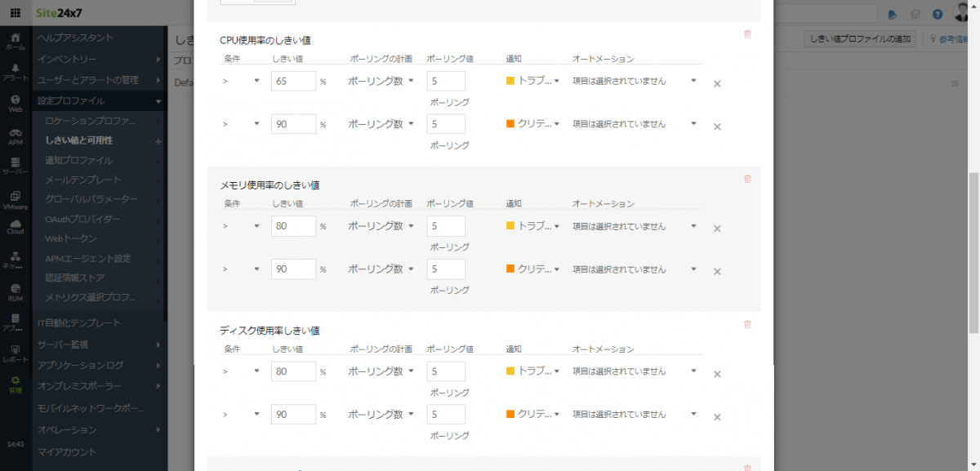Open condition dropdown for memory 90% row
The image size is (980, 471).
[241, 269]
